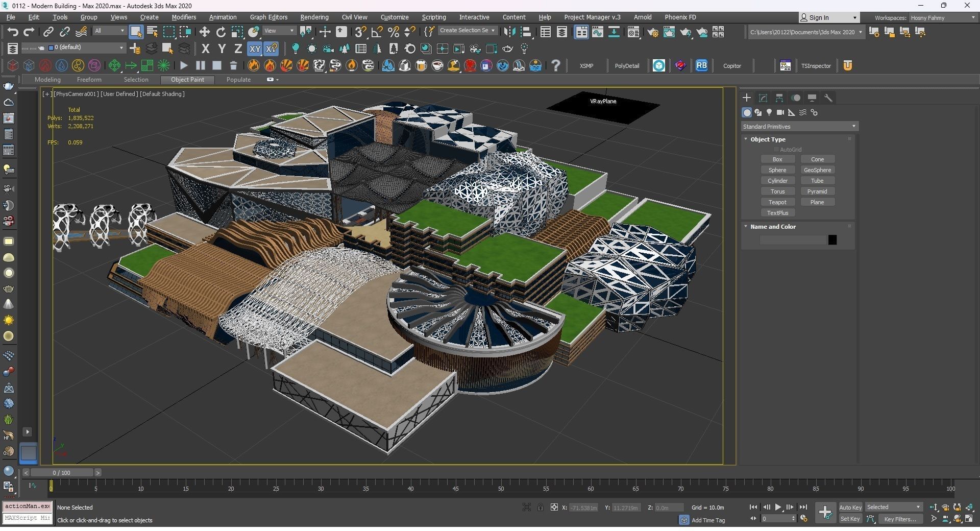Activate the Select and Rotate tool
Viewport: 980px width, 531px height.
(x=221, y=32)
